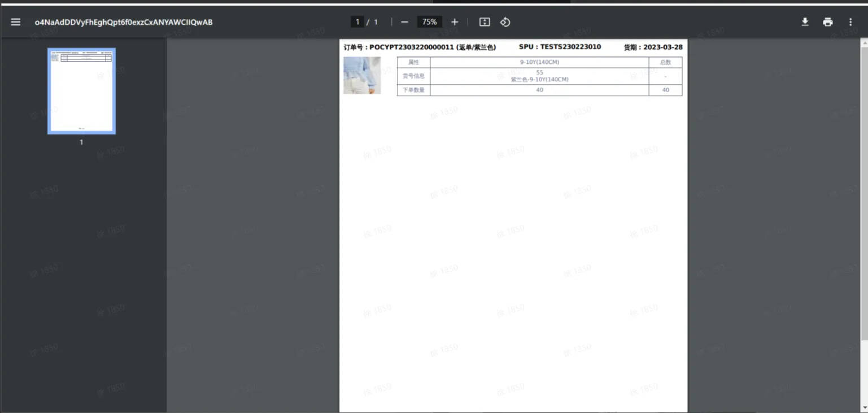This screenshot has width=868, height=413.
Task: Click the product image in the document
Action: (x=362, y=75)
